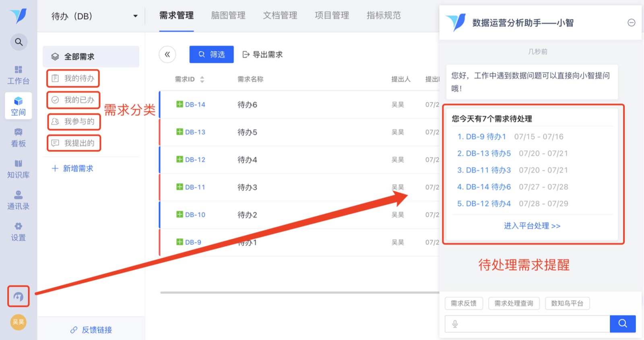Open requirement link DB-10 in the table
This screenshot has height=340, width=644.
[195, 215]
